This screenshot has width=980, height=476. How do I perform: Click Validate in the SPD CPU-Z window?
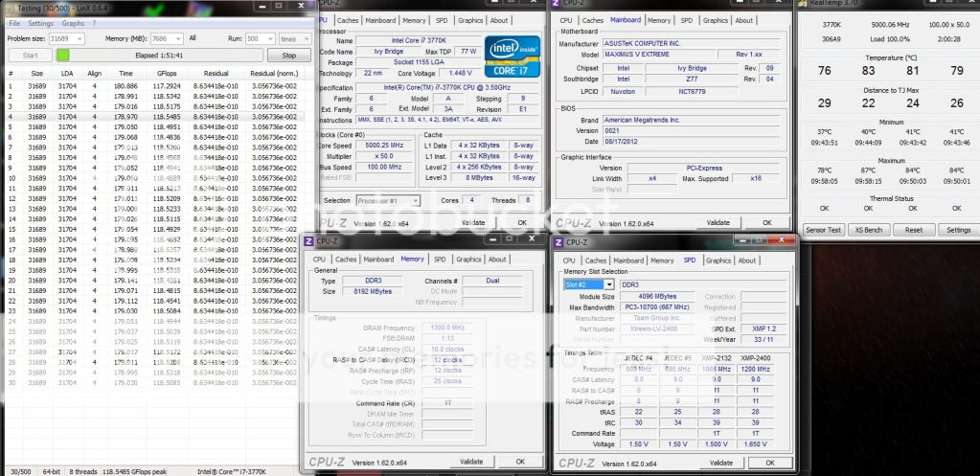(723, 462)
